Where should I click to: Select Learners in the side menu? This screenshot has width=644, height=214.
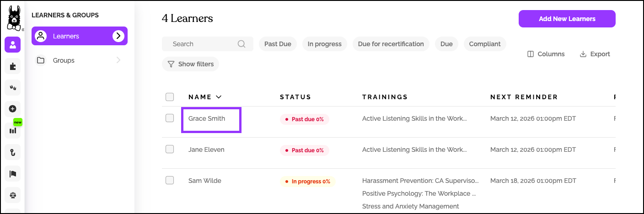coord(66,36)
